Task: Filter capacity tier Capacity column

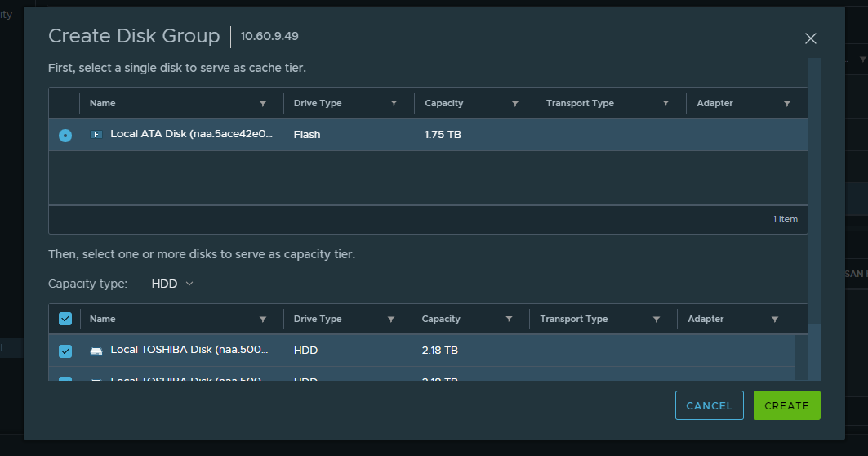Action: click(x=509, y=320)
